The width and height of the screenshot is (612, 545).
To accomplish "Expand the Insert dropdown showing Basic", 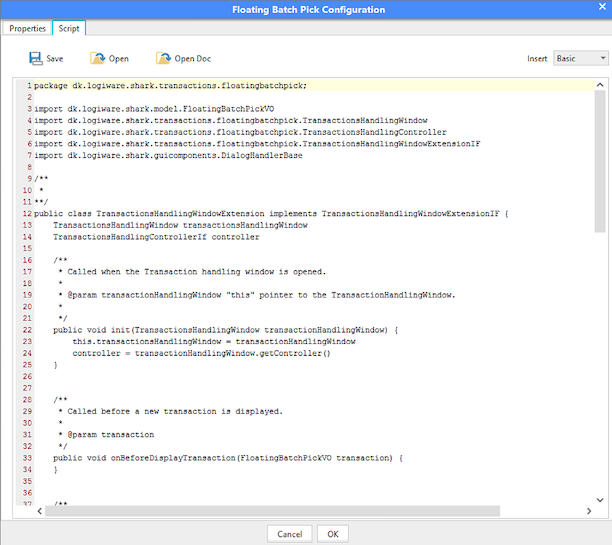I will click(x=581, y=59).
